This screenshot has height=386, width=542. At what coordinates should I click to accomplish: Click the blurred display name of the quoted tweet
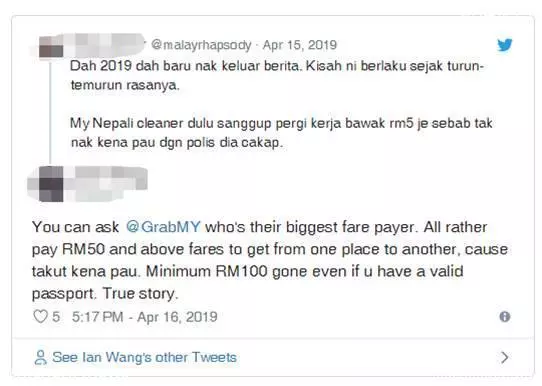(104, 45)
